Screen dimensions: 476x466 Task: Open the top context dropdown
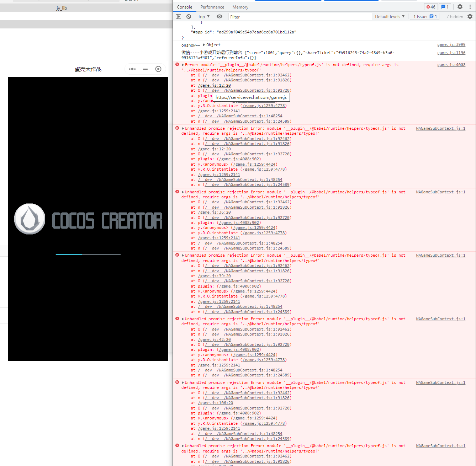(x=204, y=17)
